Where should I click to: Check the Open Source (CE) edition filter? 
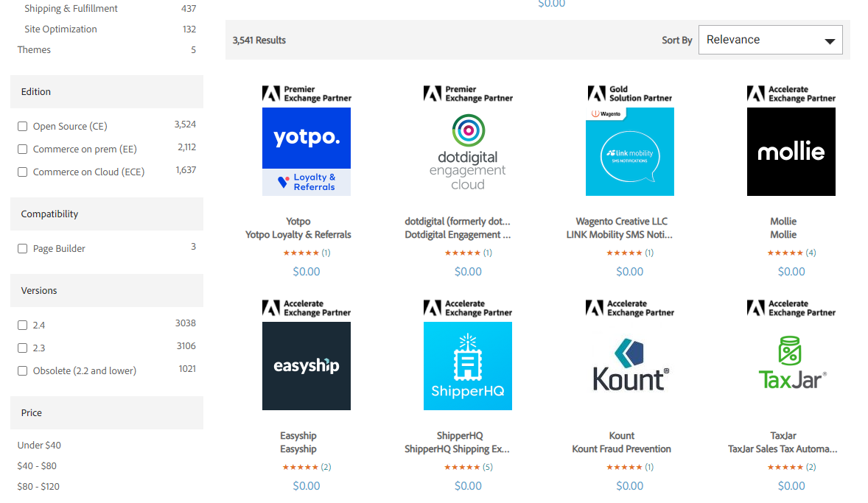23,126
